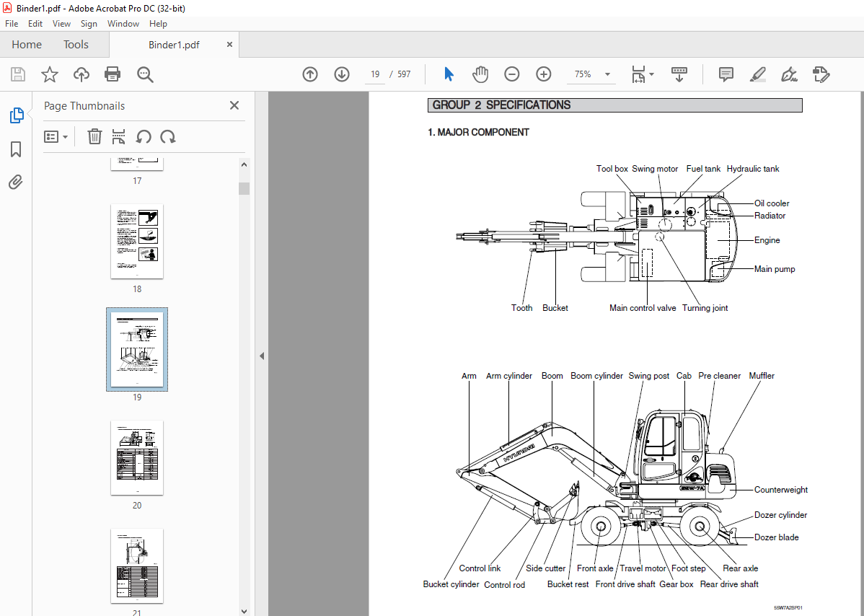Click the 'Main control valve' label
The image size is (864, 616).
[x=643, y=308]
